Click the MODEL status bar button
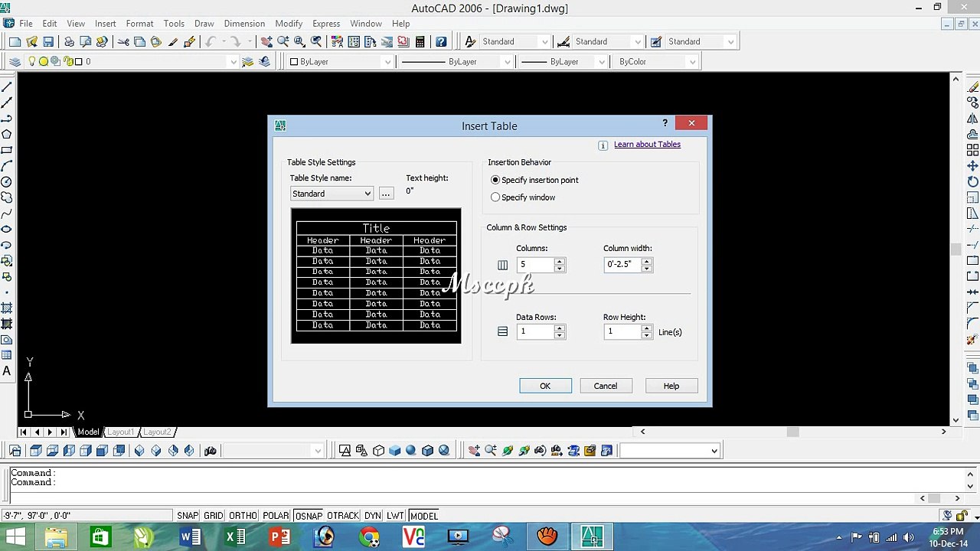Viewport: 980px width, 551px height. point(424,516)
